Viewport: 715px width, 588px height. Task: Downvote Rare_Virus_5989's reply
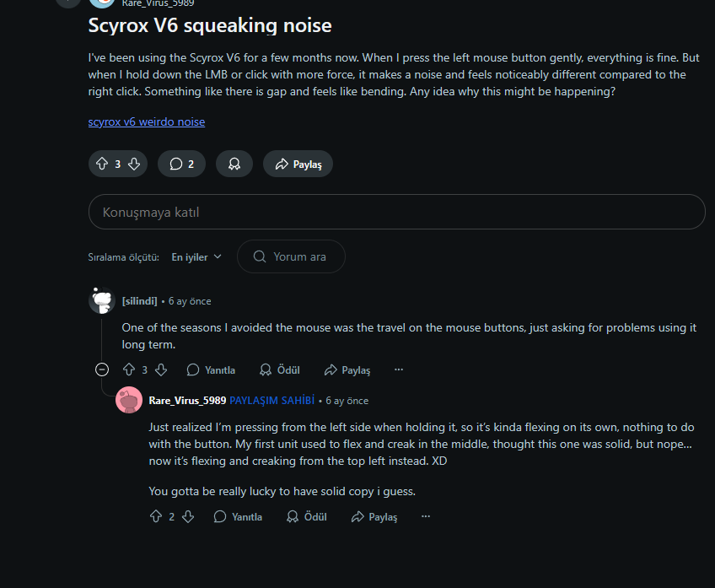click(188, 516)
